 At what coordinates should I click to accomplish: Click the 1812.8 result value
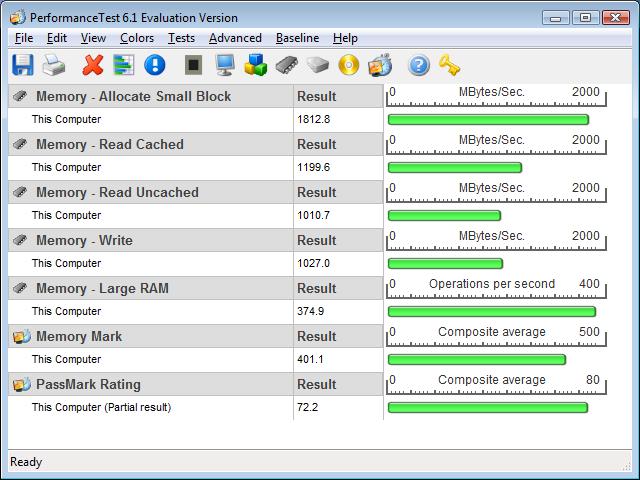pyautogui.click(x=313, y=120)
